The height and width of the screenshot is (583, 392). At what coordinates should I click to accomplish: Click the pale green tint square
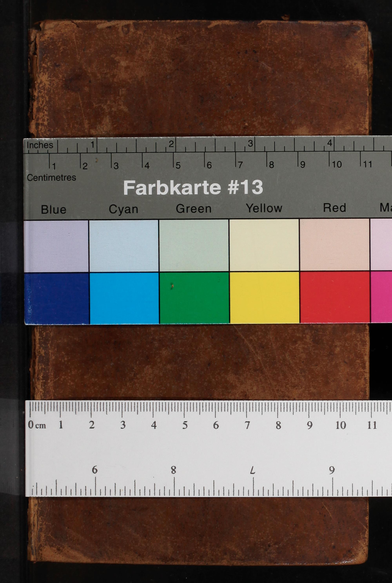click(194, 245)
